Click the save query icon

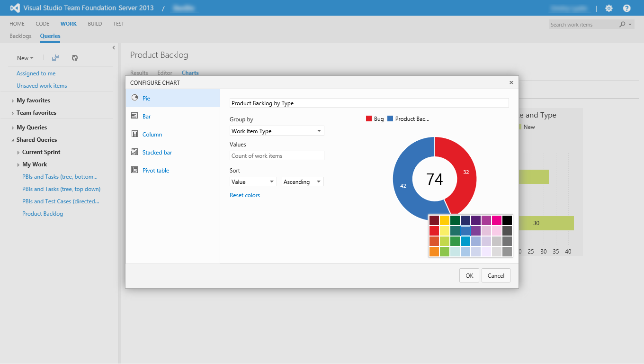(55, 58)
